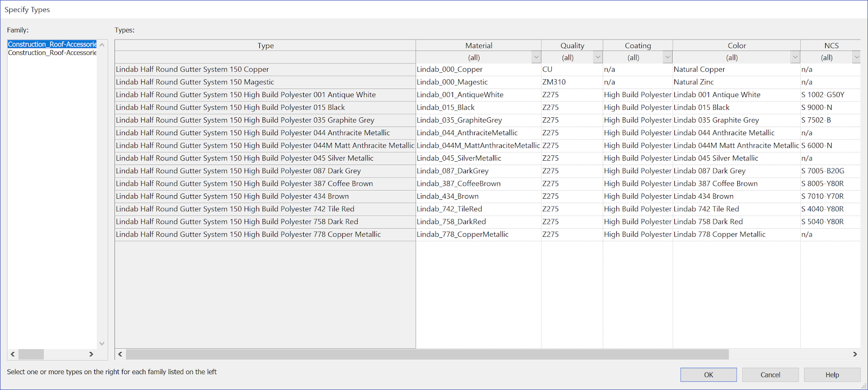This screenshot has height=390, width=868.
Task: Click Family list scroll left arrow
Action: point(12,354)
